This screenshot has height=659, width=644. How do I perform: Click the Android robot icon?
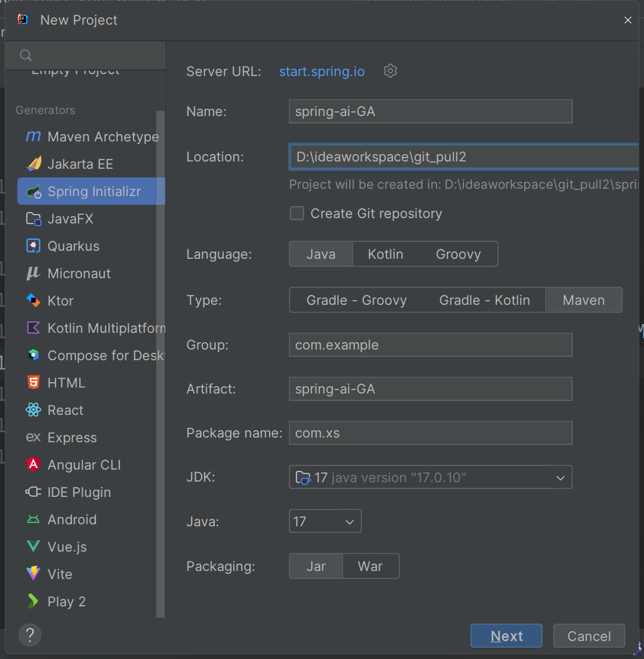[33, 520]
